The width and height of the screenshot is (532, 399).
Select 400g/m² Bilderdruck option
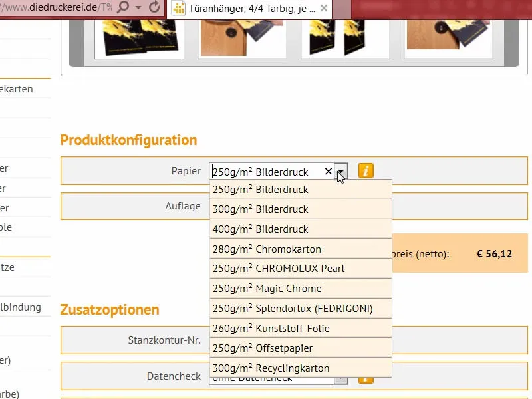(x=301, y=229)
